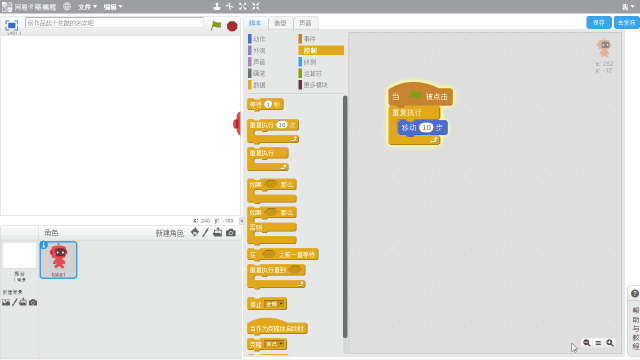Paint a new sprite with brush icon
This screenshot has width=640, height=360.
206,232
